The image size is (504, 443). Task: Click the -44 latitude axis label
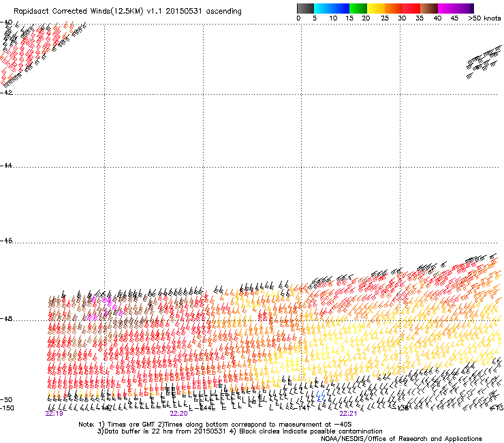[x=6, y=166]
